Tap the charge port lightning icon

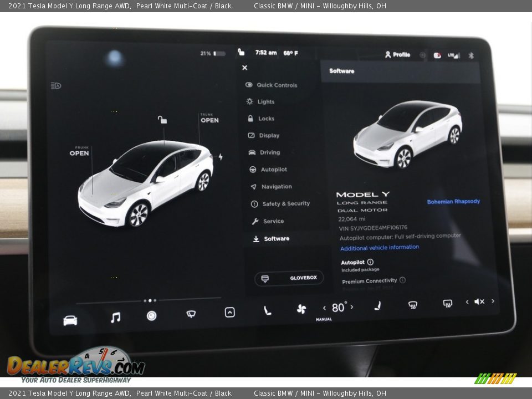tap(221, 157)
